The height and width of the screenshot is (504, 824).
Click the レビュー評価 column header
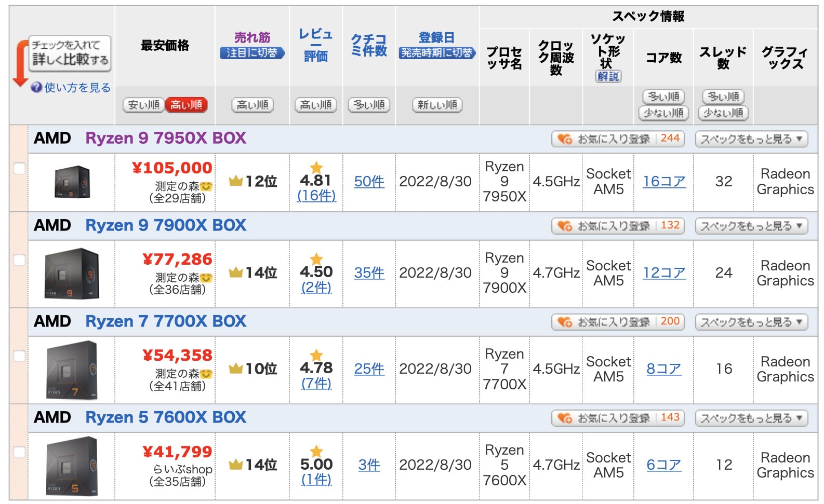(x=316, y=45)
